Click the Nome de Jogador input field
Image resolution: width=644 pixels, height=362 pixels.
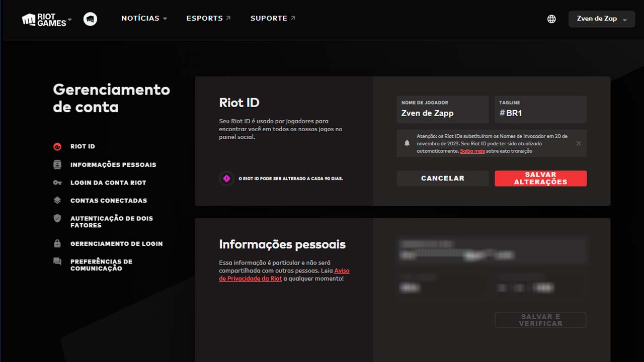[x=442, y=113]
